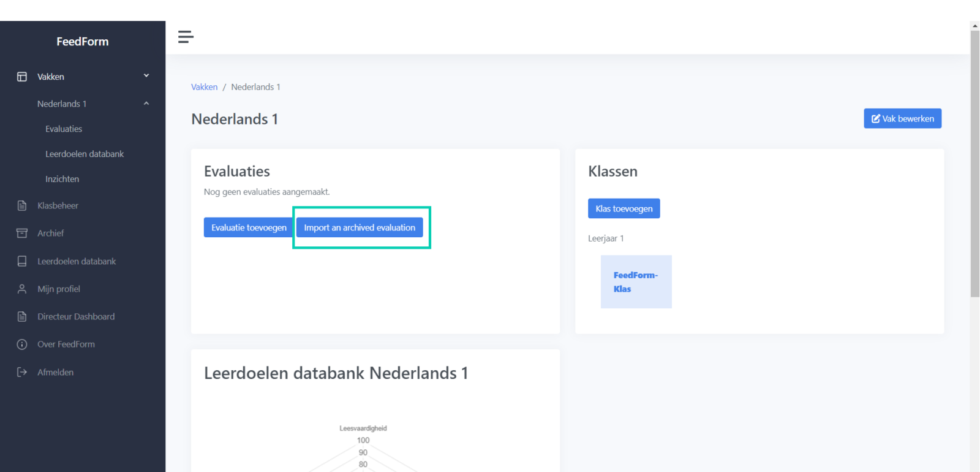Screen dimensions: 980x472
Task: Click the Klasbeheer document icon
Action: coord(22,205)
